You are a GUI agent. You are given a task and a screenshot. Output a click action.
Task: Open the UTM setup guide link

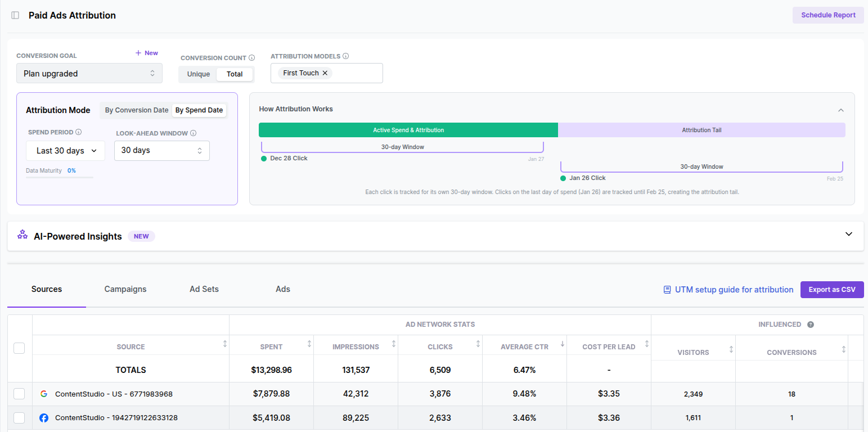pyautogui.click(x=728, y=290)
